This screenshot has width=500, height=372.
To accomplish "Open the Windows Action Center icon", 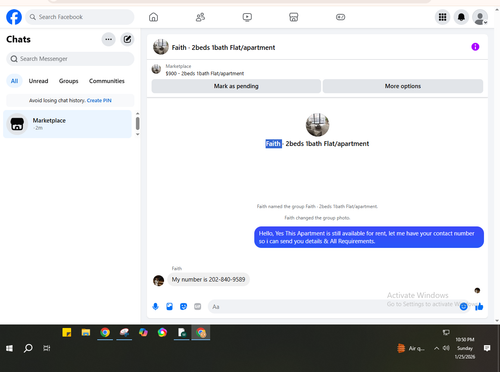I will click(x=487, y=348).
